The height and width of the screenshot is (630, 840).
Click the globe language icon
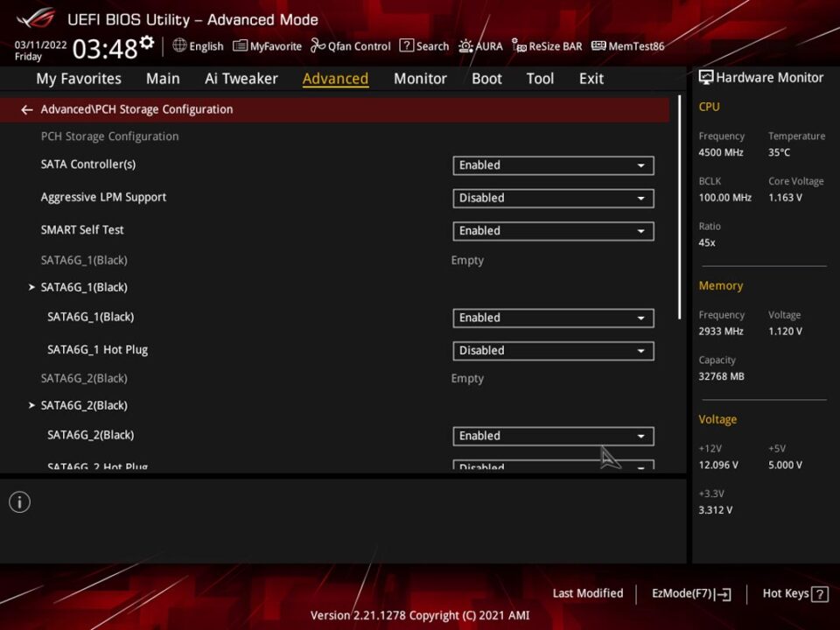point(179,45)
